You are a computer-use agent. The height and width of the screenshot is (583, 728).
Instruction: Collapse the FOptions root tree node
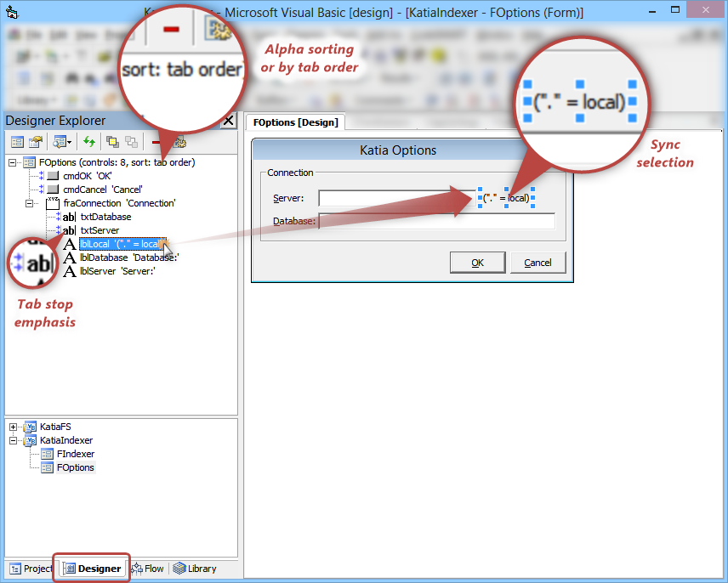[13, 162]
